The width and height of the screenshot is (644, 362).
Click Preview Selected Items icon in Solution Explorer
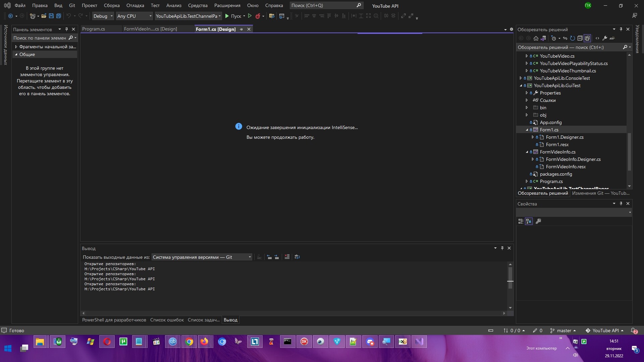(612, 38)
